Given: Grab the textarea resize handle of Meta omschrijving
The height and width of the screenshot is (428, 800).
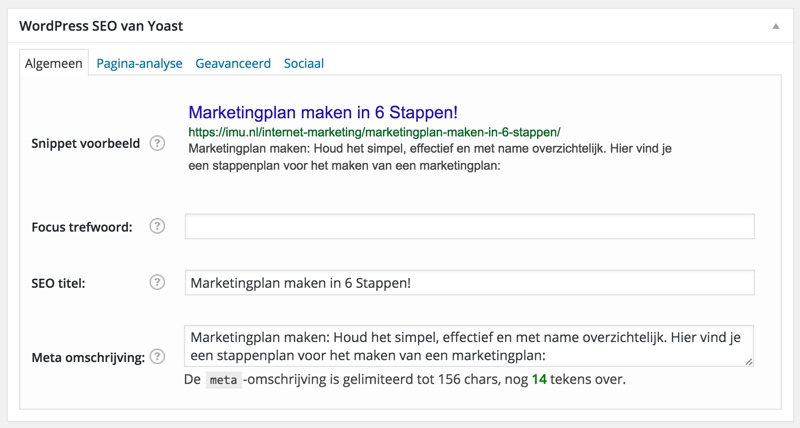Looking at the screenshot, I should (x=748, y=361).
